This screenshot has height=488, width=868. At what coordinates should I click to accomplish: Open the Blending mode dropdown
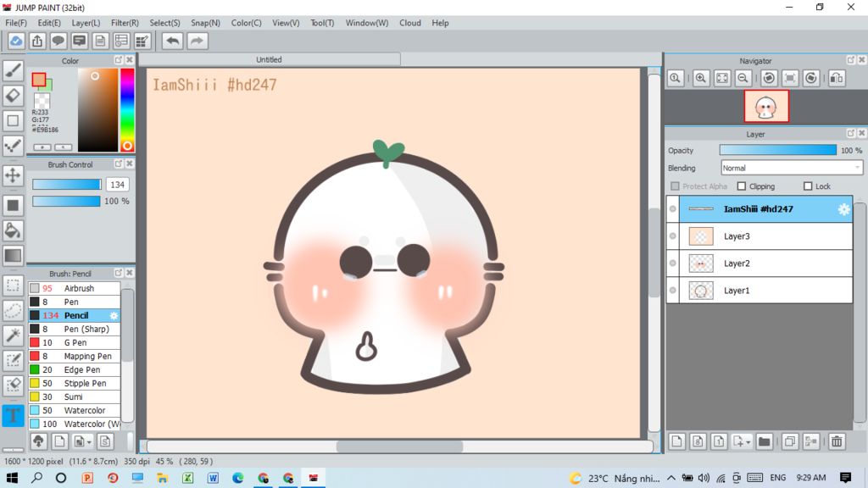point(791,168)
